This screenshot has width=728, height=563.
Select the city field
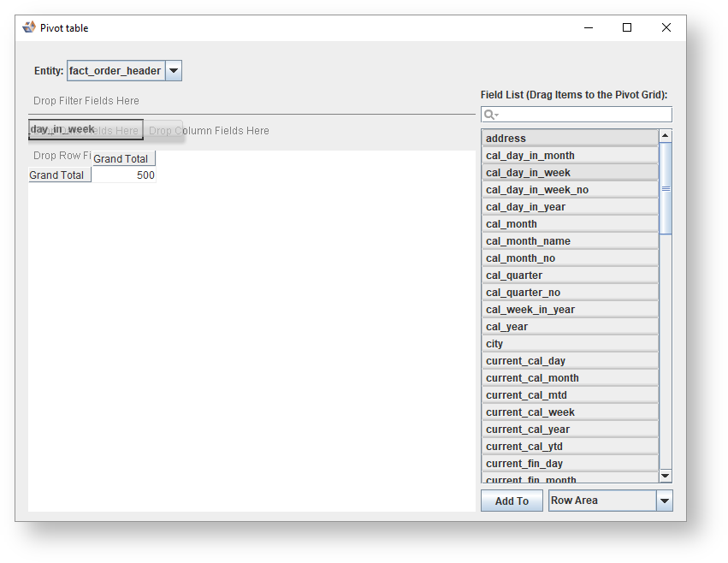click(570, 344)
